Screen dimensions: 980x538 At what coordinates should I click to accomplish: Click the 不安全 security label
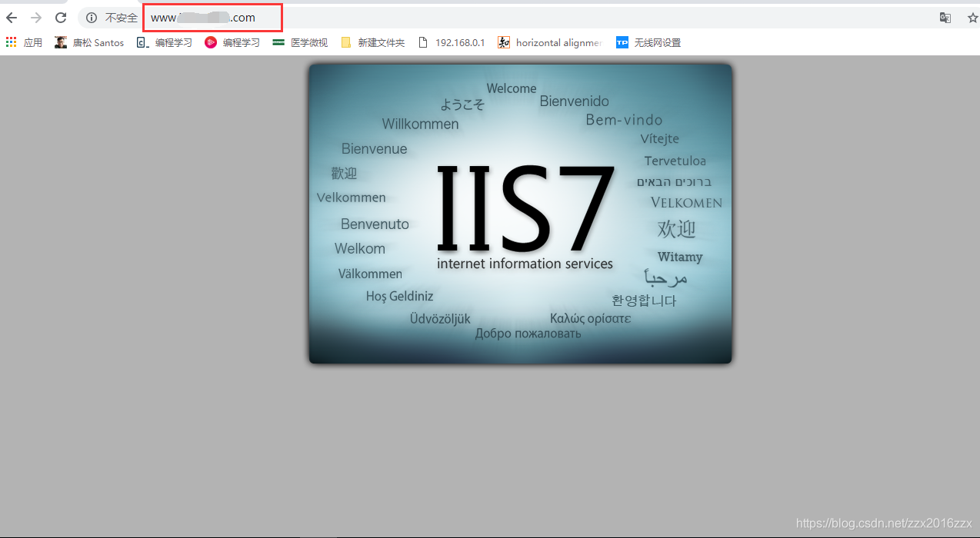tap(122, 18)
